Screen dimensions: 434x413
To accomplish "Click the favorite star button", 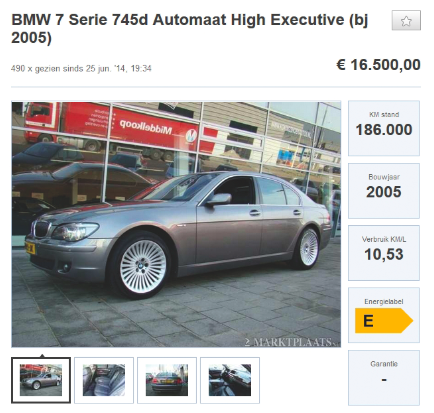I will tap(406, 21).
